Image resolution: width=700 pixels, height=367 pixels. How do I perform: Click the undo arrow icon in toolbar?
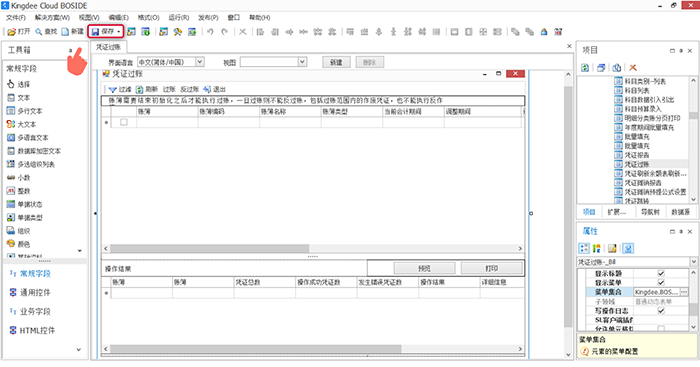tap(210, 32)
